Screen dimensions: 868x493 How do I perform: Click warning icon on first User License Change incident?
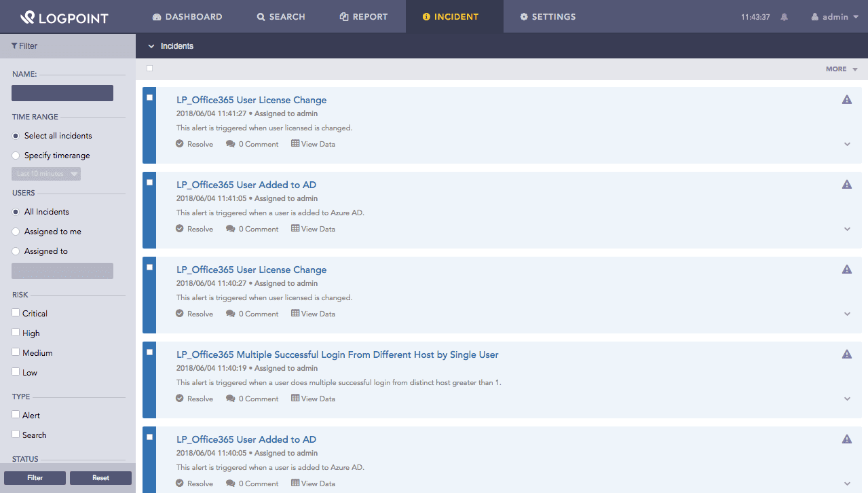846,100
